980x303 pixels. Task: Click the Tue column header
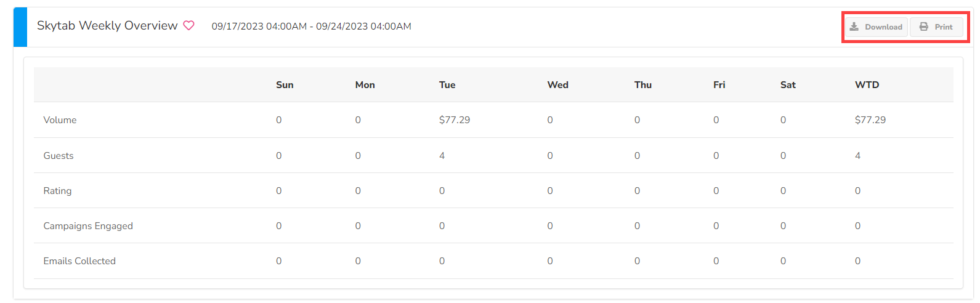(x=447, y=85)
